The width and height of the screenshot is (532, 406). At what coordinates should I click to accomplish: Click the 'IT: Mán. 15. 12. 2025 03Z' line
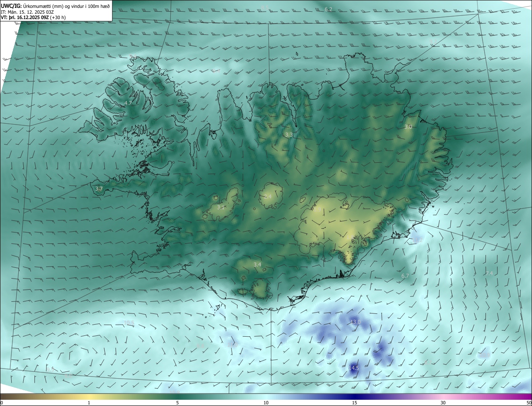(x=28, y=12)
